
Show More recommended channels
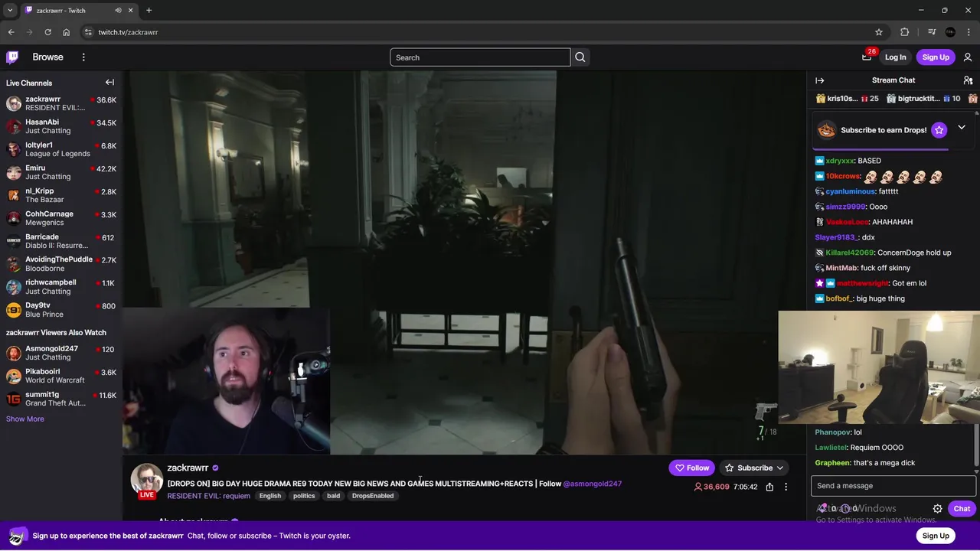click(25, 419)
